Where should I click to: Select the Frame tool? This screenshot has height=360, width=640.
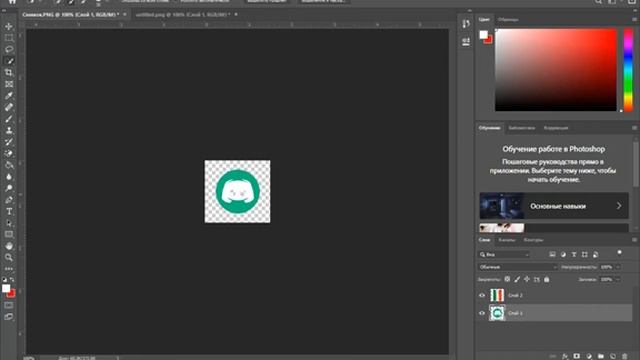(9, 84)
